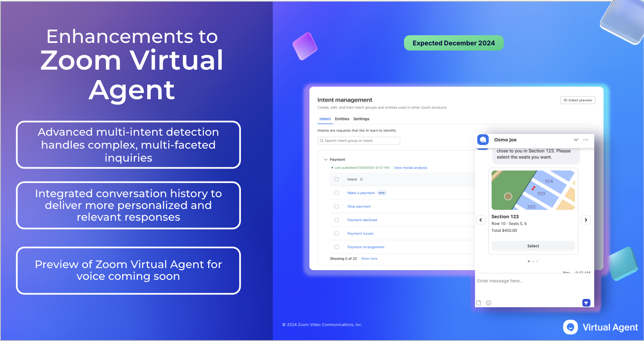The width and height of the screenshot is (644, 341).
Task: Switch to the Entities tab
Action: (x=342, y=119)
